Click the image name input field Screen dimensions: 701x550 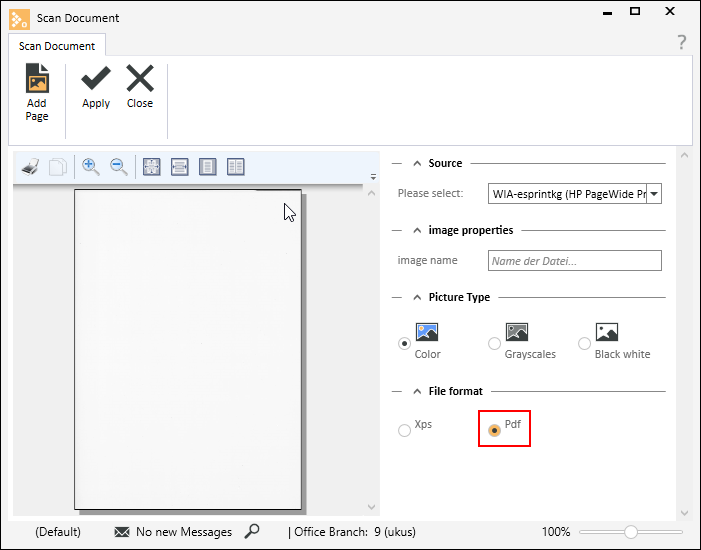coord(574,261)
